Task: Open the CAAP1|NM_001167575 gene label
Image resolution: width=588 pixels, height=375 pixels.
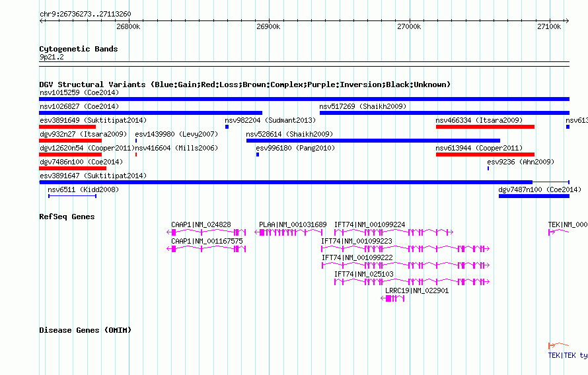Action: point(207,241)
